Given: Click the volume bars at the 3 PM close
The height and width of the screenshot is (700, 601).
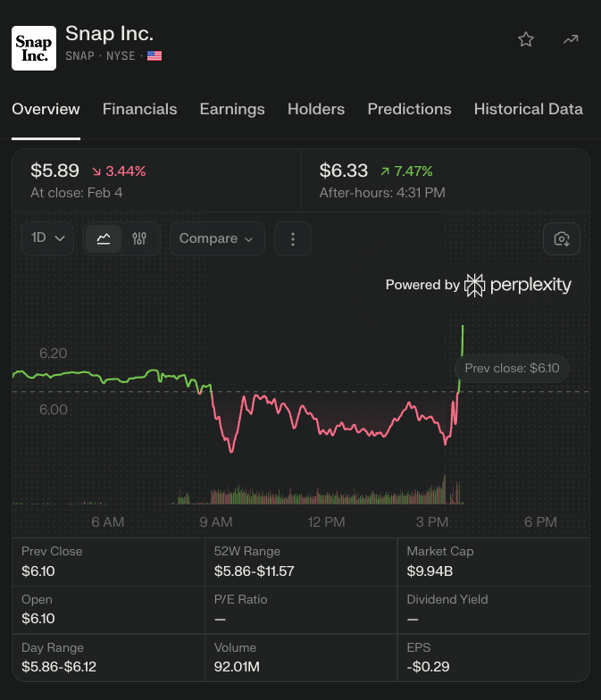Looking at the screenshot, I should 445,489.
